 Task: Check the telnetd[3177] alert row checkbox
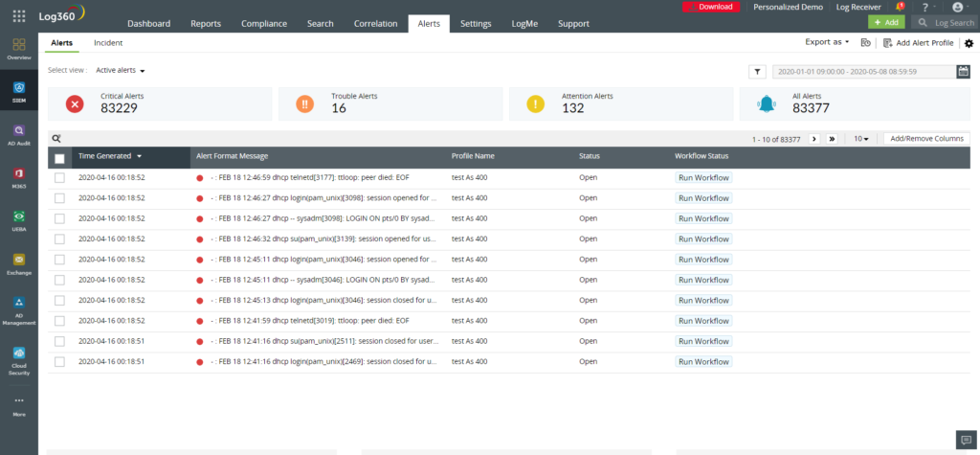pos(59,178)
